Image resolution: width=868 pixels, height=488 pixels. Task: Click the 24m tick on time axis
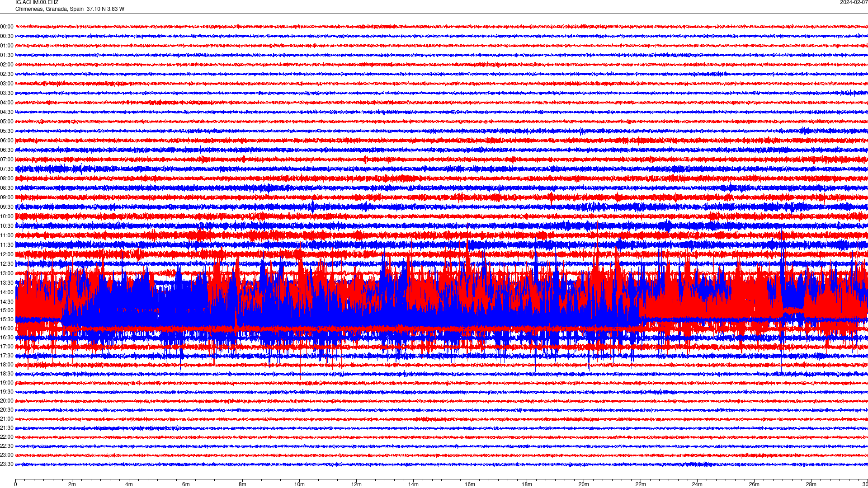pos(697,484)
